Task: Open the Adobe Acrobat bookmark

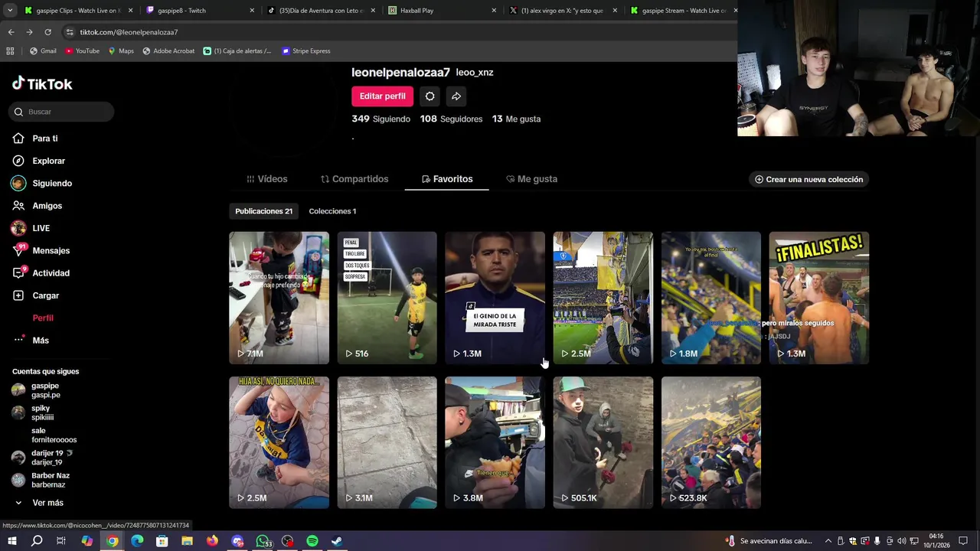Action: point(168,51)
